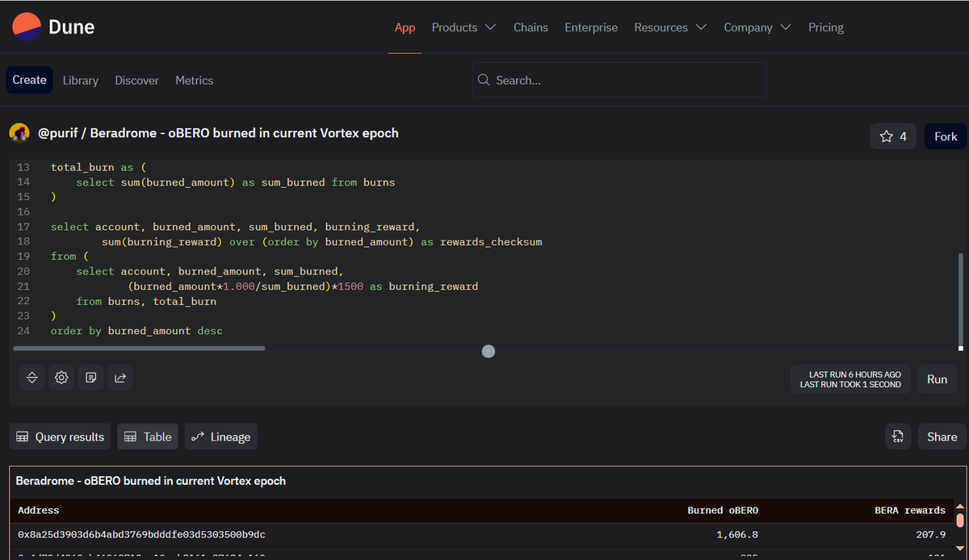Screen dimensions: 969x560
Task: Click the table icon in Query results
Action: tap(23, 437)
